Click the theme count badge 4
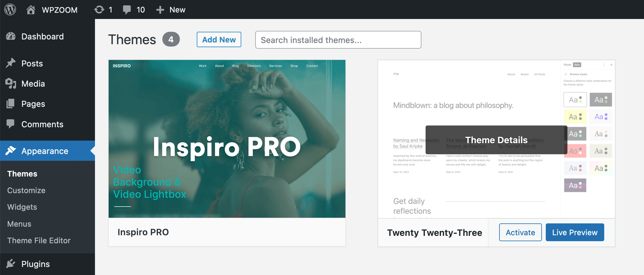 (x=171, y=39)
